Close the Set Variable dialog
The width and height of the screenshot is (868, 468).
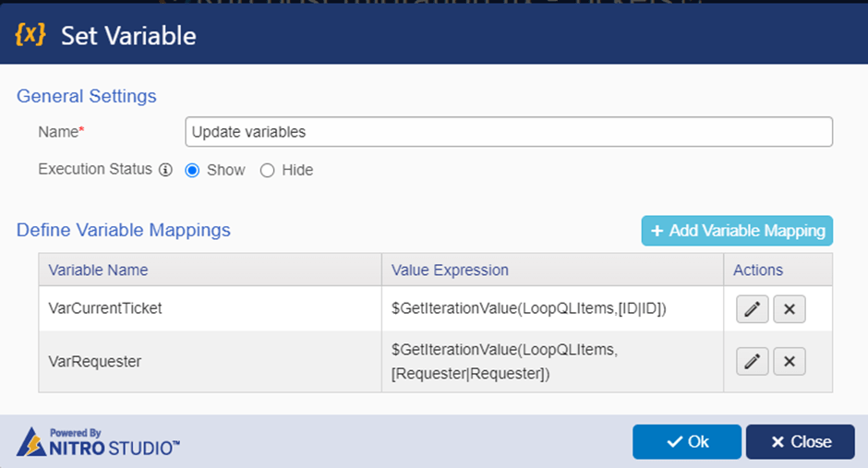(801, 441)
